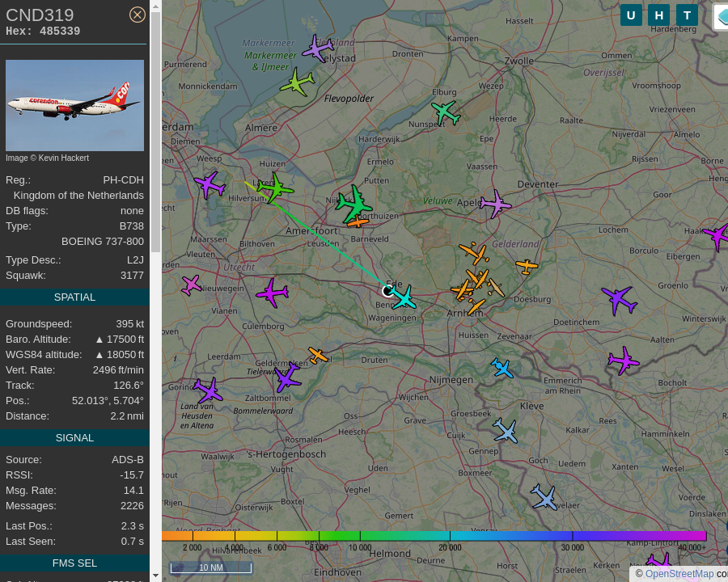Click sidebar scrollbar down arrow
The width and height of the screenshot is (728, 582).
[155, 576]
